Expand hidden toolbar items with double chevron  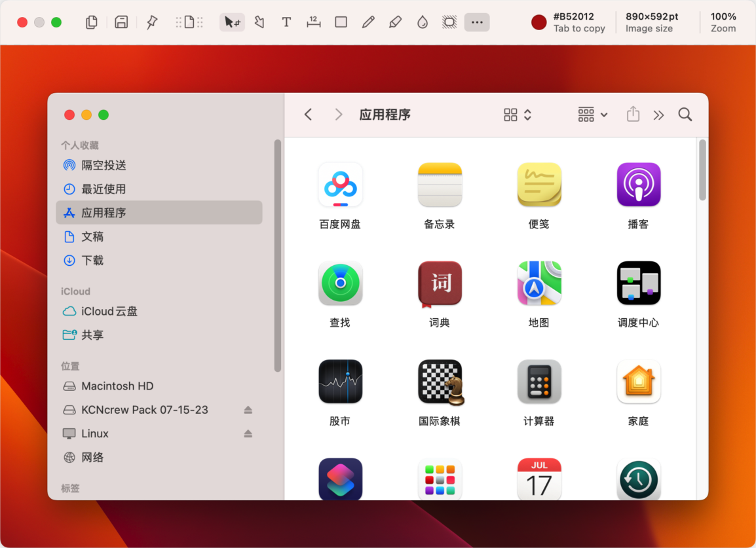[x=658, y=115]
